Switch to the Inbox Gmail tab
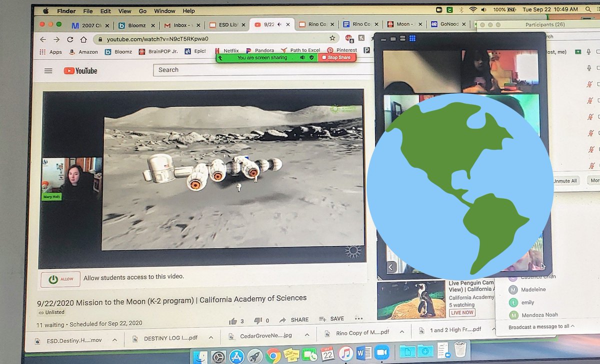The image size is (600, 364). [181, 25]
